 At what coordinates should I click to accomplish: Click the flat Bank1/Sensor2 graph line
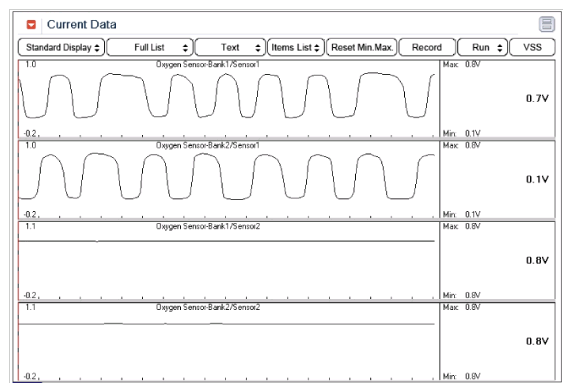(226, 241)
